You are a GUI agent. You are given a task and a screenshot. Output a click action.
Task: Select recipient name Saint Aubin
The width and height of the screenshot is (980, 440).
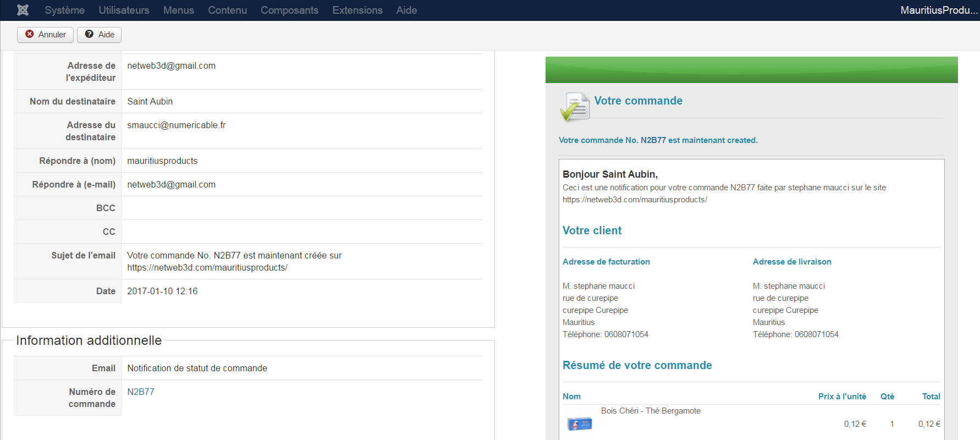(150, 101)
